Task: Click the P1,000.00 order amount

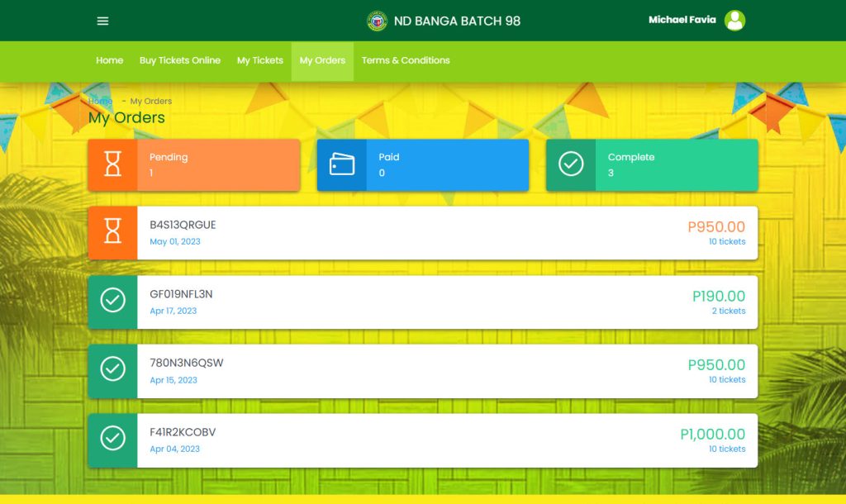Action: point(712,434)
